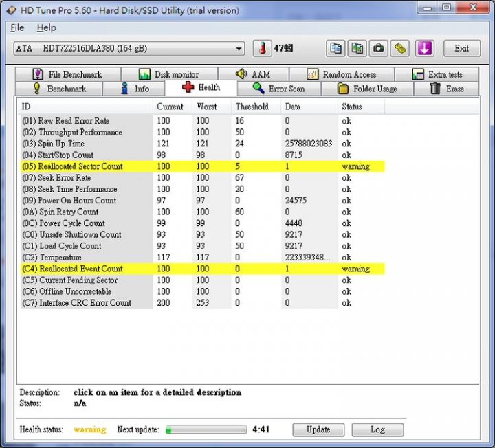This screenshot has width=495, height=448.
Task: Click the camera save screenshot icon
Action: tap(378, 49)
